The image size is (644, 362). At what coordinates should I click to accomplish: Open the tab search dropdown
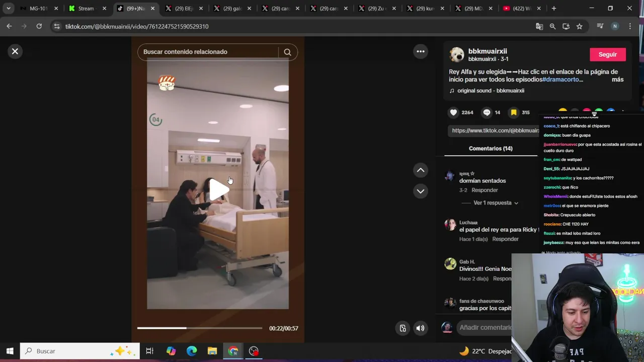coord(8,9)
